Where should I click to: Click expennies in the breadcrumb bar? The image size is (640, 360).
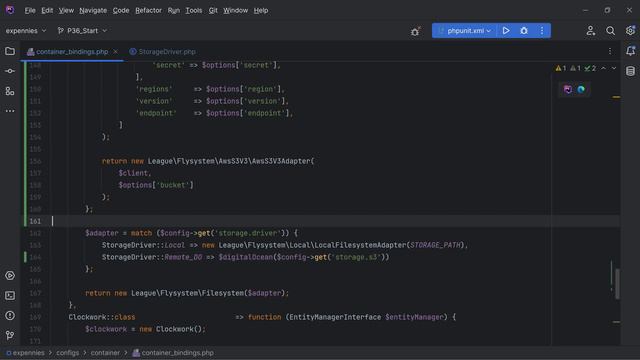pyautogui.click(x=25, y=353)
